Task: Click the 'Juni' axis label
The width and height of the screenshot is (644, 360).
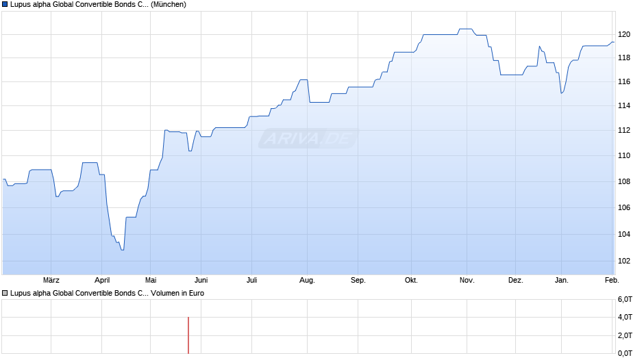Action: pyautogui.click(x=201, y=280)
